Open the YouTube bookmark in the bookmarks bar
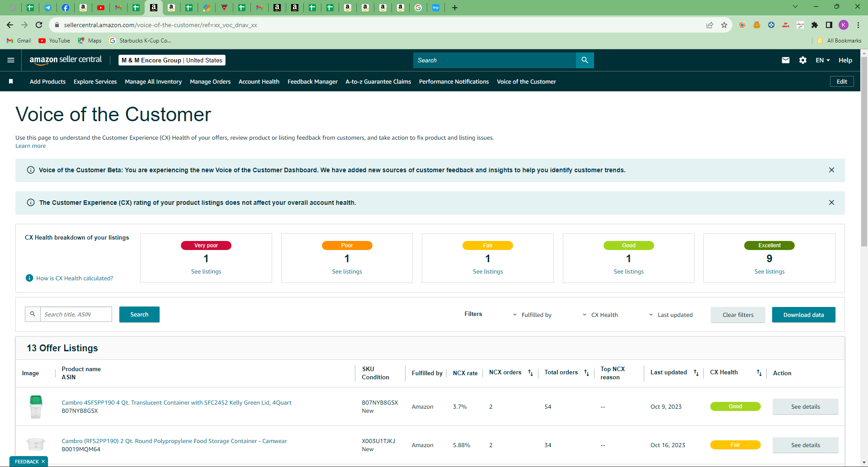Viewport: 868px width, 467px height. tap(54, 40)
